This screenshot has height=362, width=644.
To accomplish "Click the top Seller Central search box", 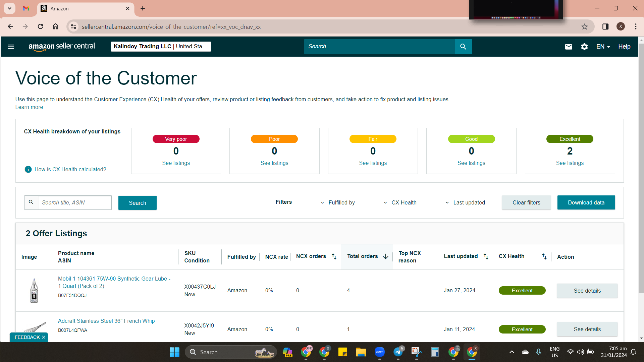I will click(x=379, y=47).
